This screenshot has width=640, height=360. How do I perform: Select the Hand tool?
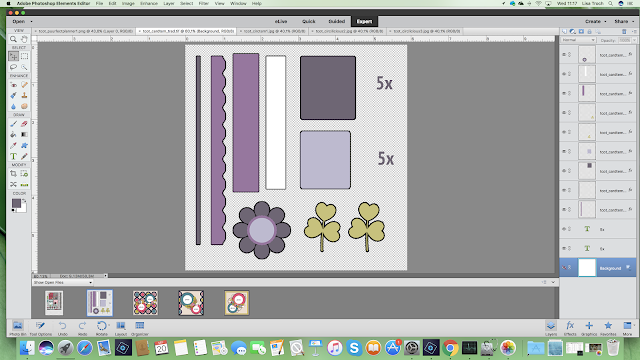tap(24, 39)
